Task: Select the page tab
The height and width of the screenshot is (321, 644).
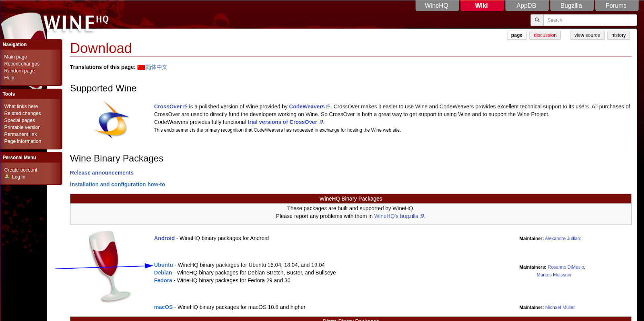Action: pyautogui.click(x=517, y=35)
